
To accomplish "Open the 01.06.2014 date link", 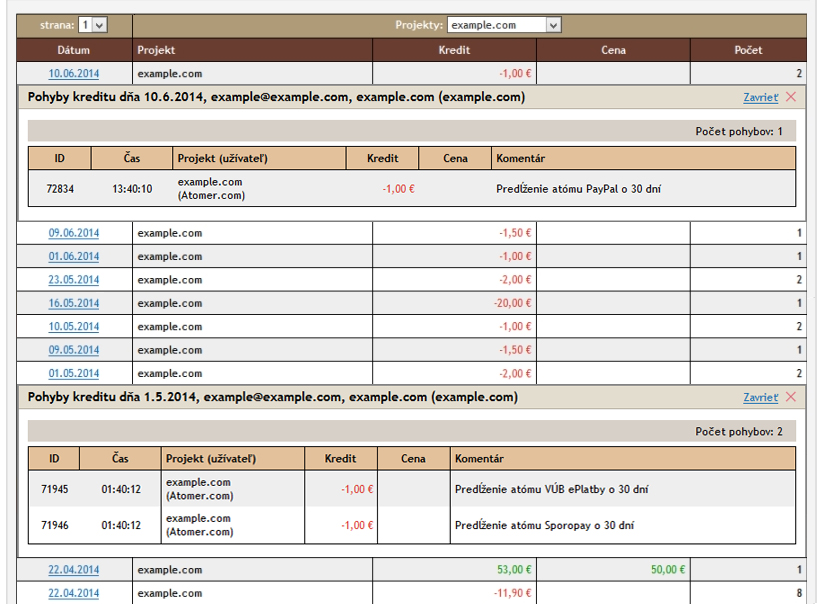I will pyautogui.click(x=74, y=257).
